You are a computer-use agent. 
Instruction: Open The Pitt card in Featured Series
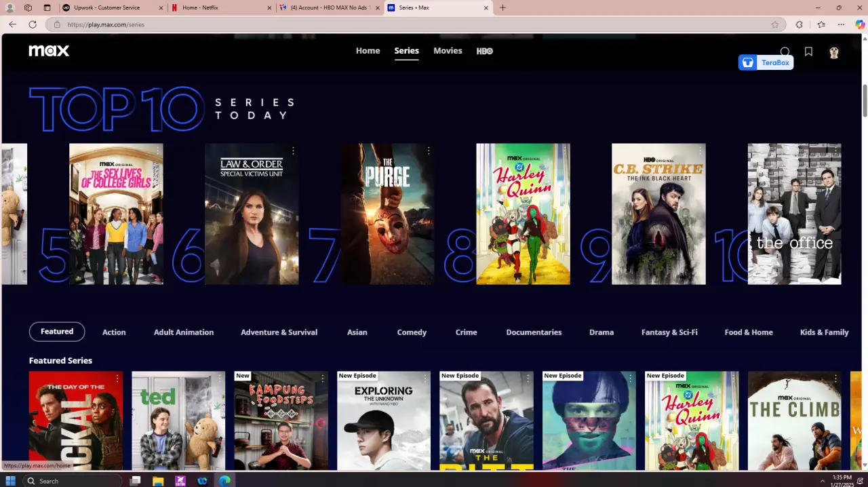486,421
